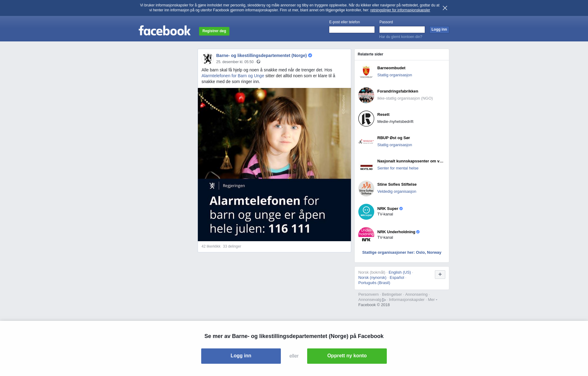Screen dimensions: 588x376
Task: Click the Facebook logo
Action: coord(164,31)
